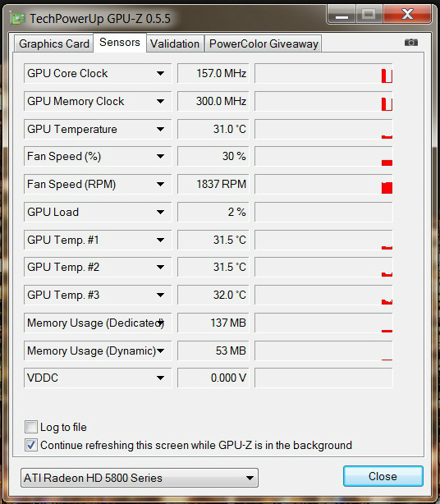Image resolution: width=440 pixels, height=504 pixels.
Task: Switch to the Graphics Card tab
Action: point(53,44)
